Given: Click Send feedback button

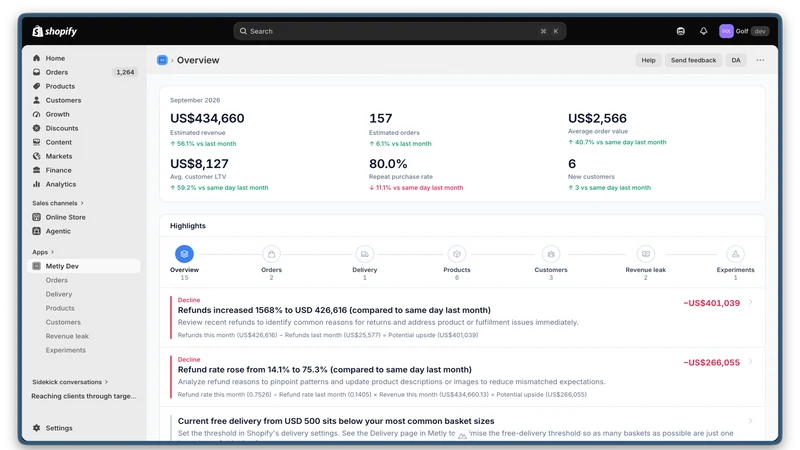Looking at the screenshot, I should tap(693, 60).
